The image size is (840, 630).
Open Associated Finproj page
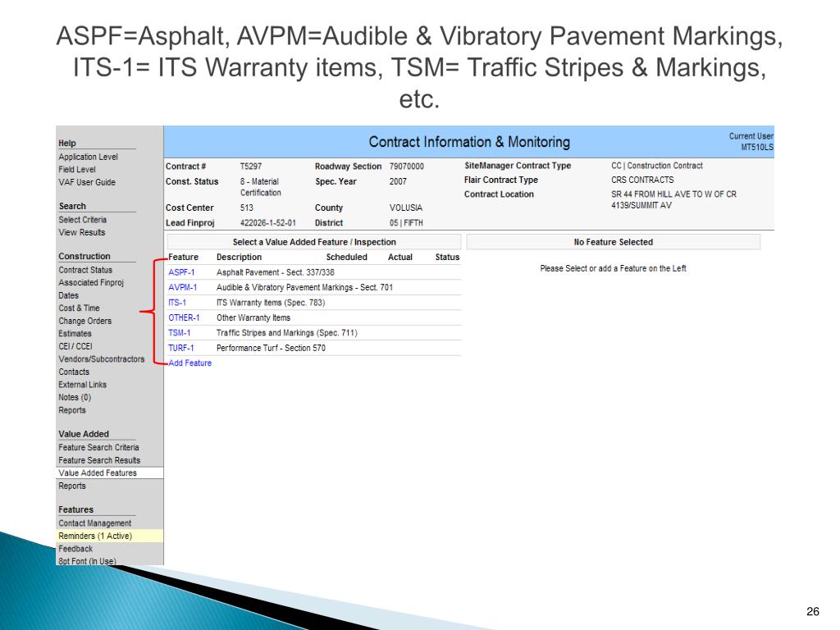91,283
